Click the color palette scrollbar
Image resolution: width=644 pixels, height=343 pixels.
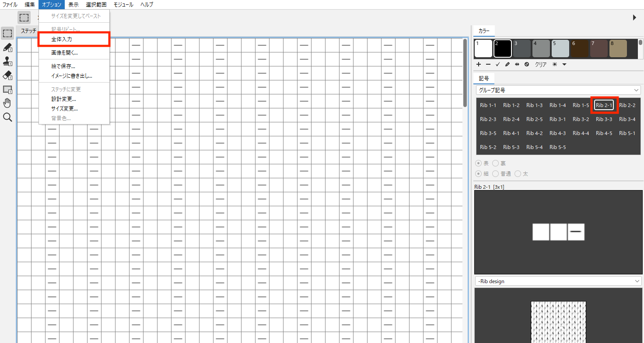[x=640, y=42]
